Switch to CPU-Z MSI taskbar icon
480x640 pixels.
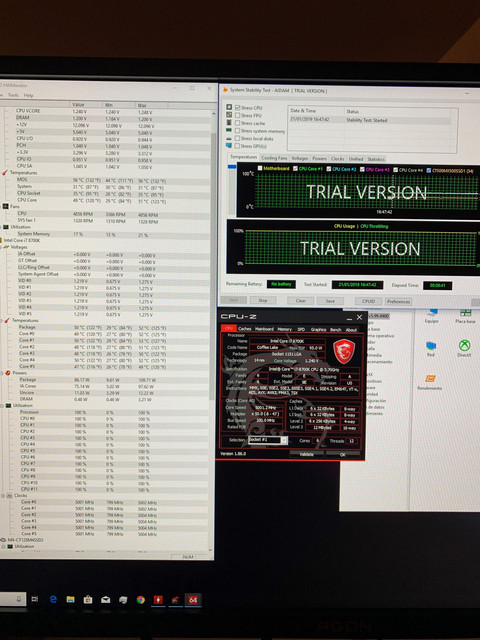(x=176, y=600)
